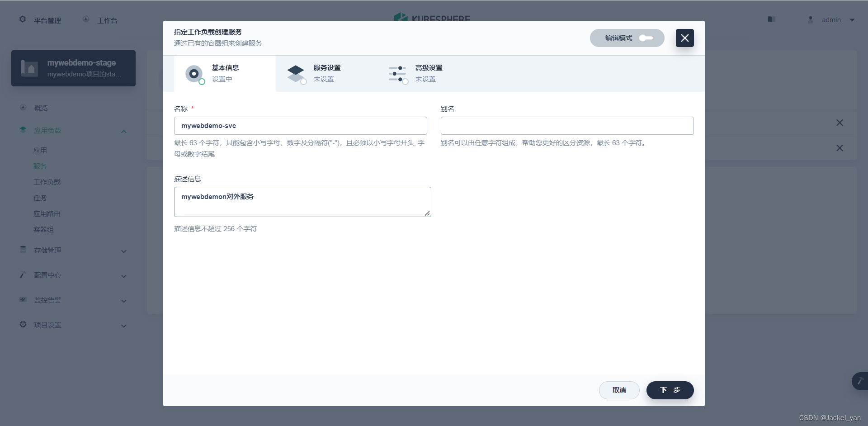Open the admin account dropdown
Screen dimensions: 868x426
[x=831, y=19]
